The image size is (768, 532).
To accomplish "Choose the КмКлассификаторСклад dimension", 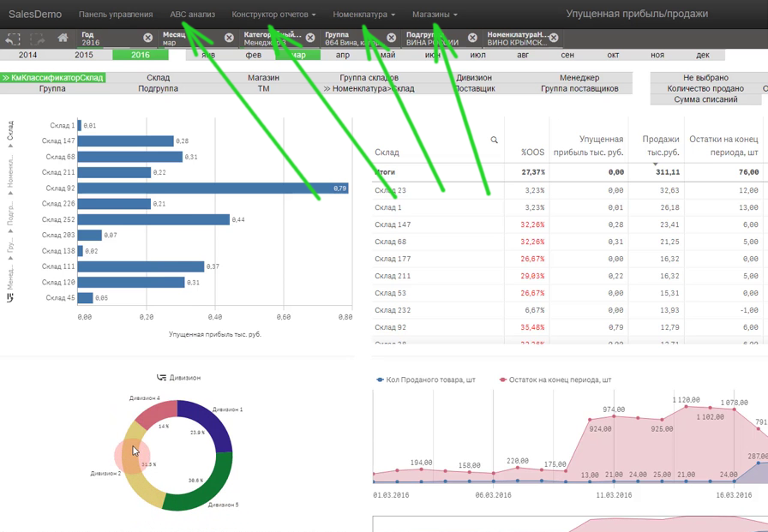I will pyautogui.click(x=53, y=77).
